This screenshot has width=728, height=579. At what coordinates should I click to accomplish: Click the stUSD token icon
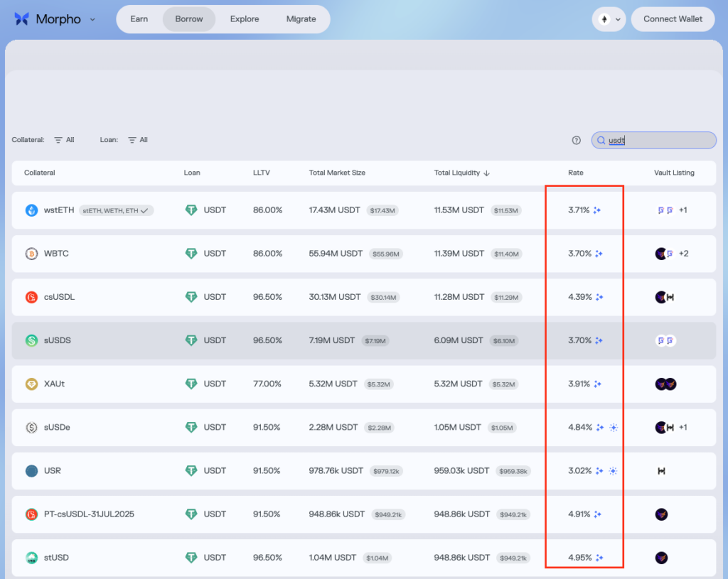click(x=31, y=558)
